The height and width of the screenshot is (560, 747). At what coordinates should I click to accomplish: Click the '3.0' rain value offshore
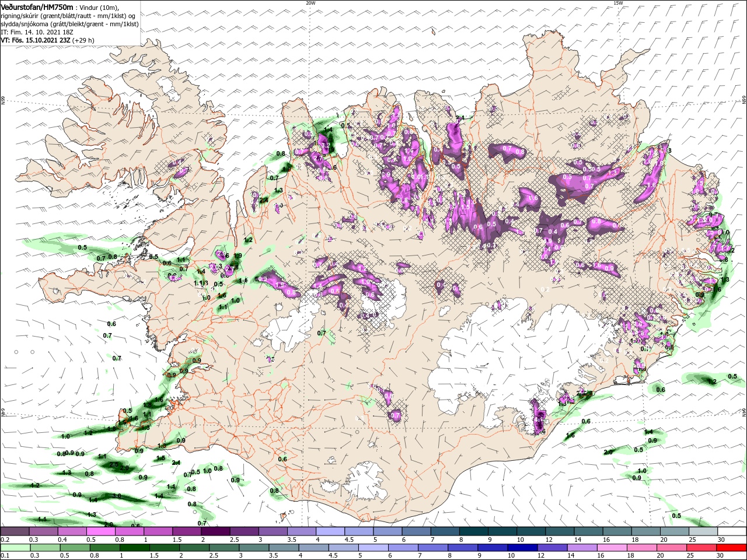117,496
